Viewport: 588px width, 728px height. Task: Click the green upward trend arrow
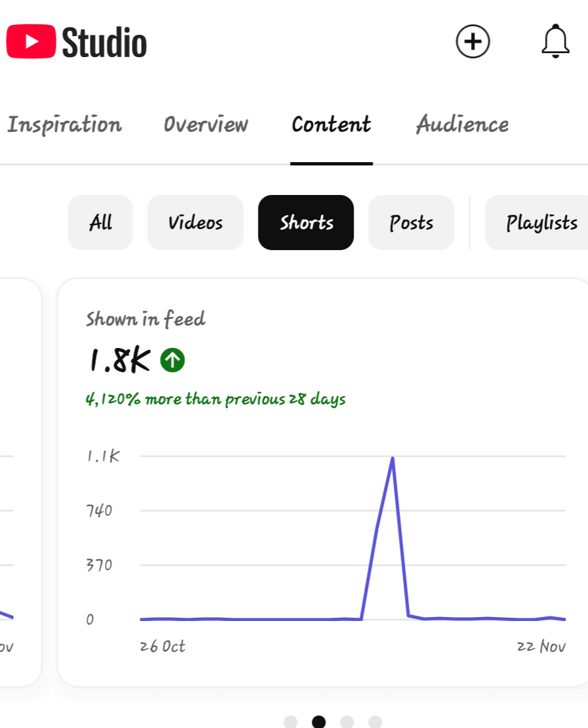click(173, 360)
